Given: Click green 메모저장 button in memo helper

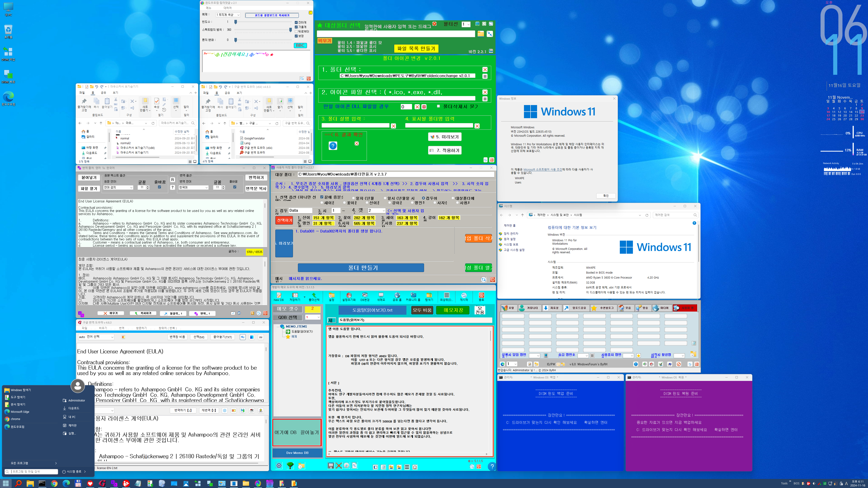Looking at the screenshot, I should coord(453,310).
